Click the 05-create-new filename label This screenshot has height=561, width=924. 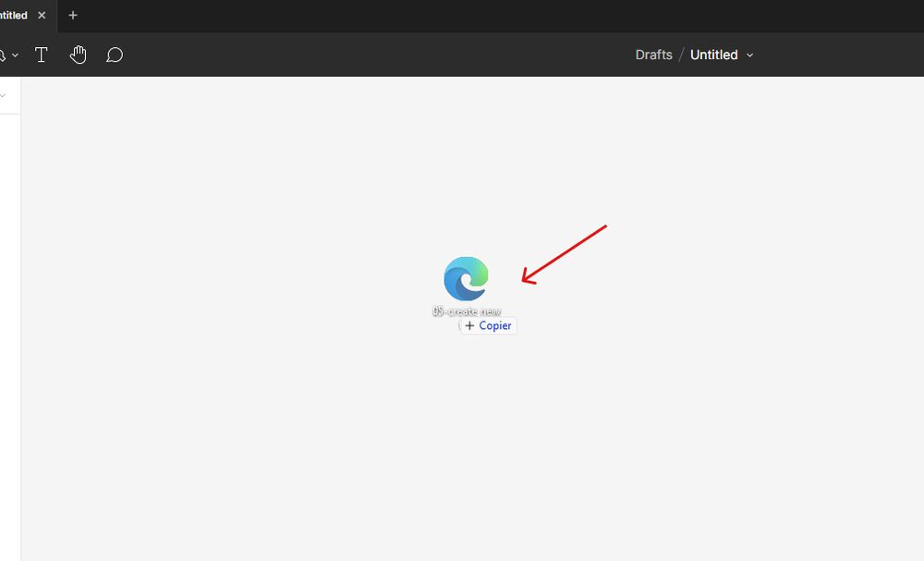point(466,309)
